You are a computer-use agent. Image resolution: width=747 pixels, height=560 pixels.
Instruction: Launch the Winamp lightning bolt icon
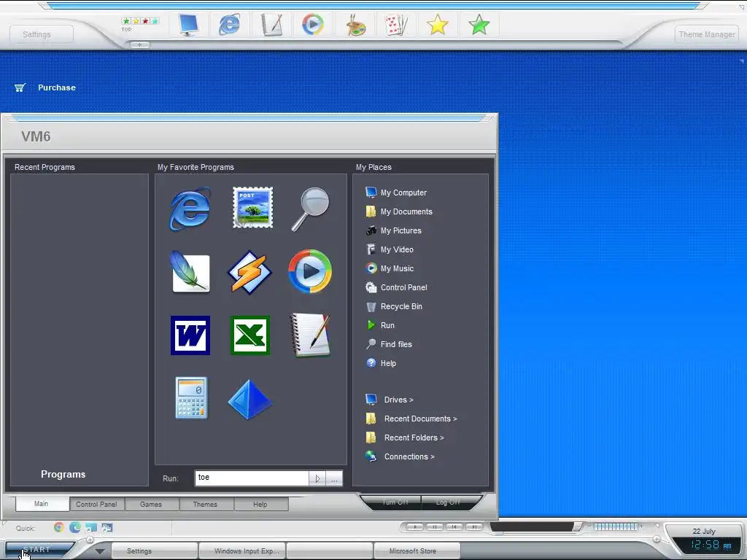pos(249,272)
